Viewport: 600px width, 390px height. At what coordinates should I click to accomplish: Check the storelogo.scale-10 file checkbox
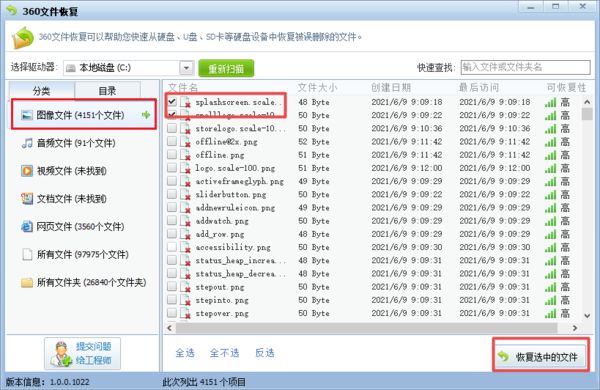coord(172,128)
